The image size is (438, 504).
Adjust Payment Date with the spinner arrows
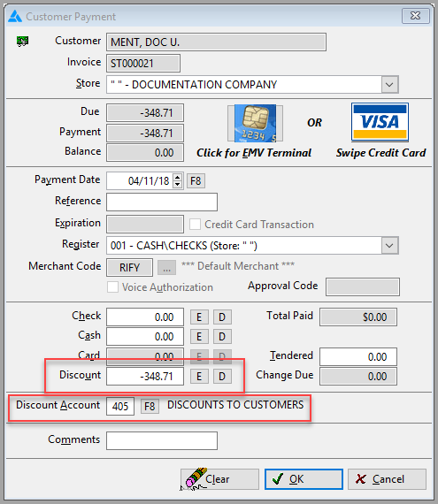(178, 180)
